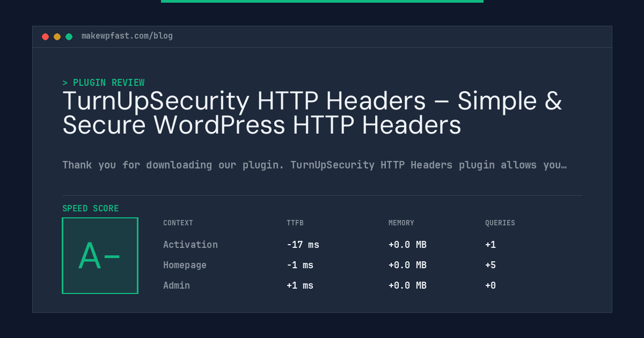The width and height of the screenshot is (644, 338).
Task: Click the Activation memory +0.0 MB value
Action: point(407,245)
